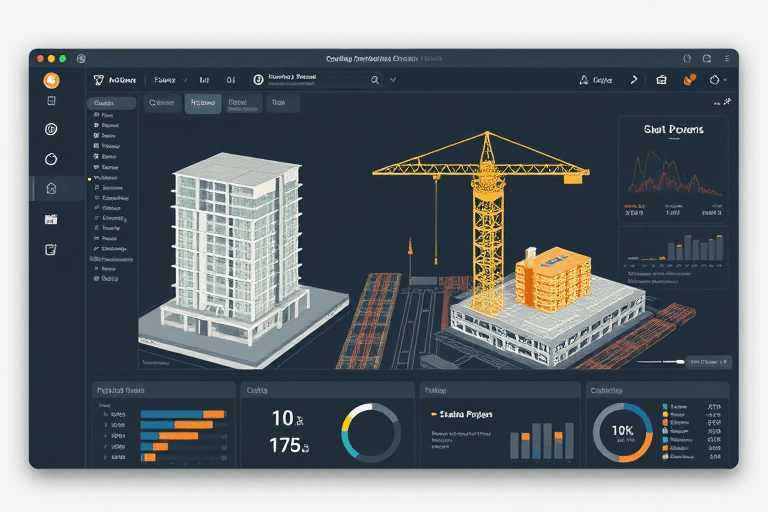Image resolution: width=768 pixels, height=512 pixels.
Task: Open the notes edit icon in the sidebar
Action: tap(51, 249)
